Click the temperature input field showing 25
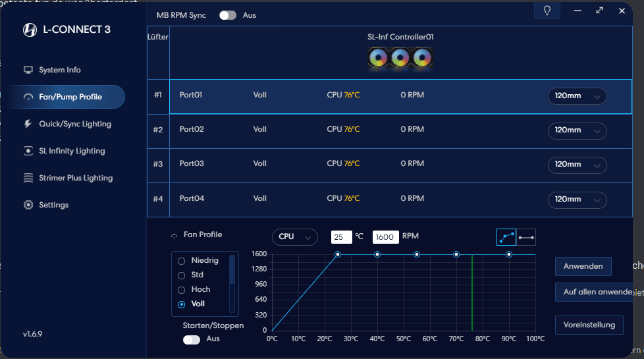Viewport: 644px width, 359px height. point(342,237)
